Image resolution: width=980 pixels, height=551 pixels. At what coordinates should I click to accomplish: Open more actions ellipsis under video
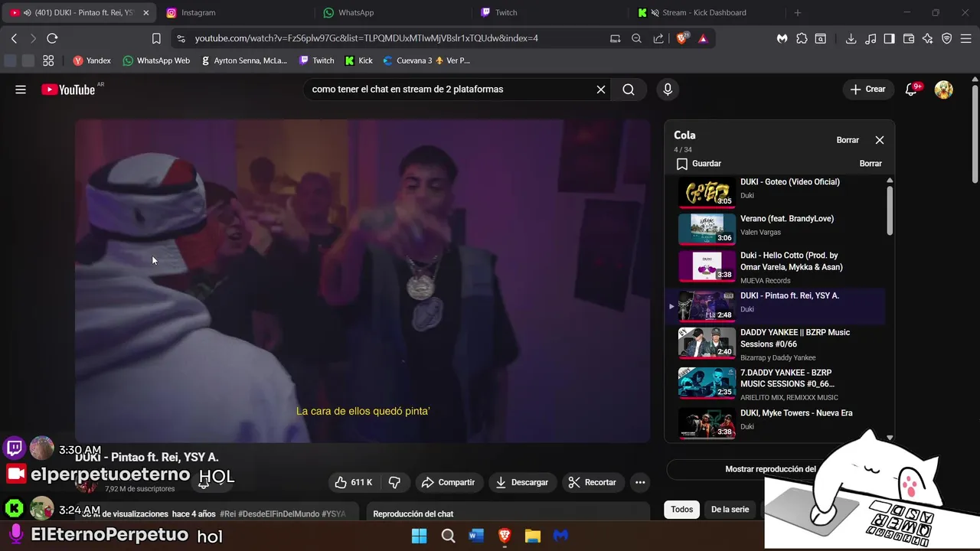pos(640,482)
